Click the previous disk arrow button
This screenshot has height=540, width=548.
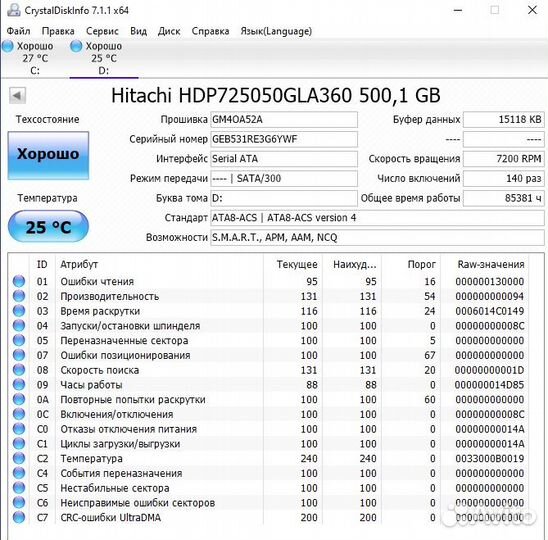point(17,95)
